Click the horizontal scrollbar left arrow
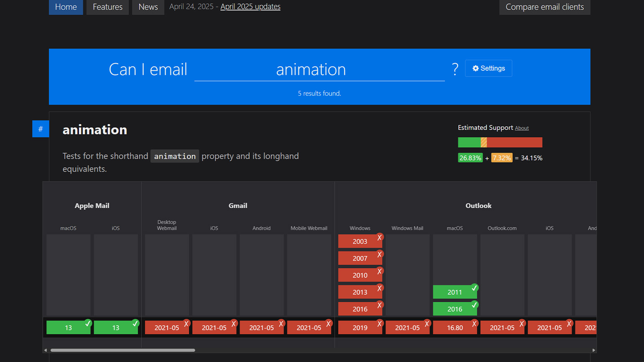This screenshot has height=362, width=644. click(46, 350)
